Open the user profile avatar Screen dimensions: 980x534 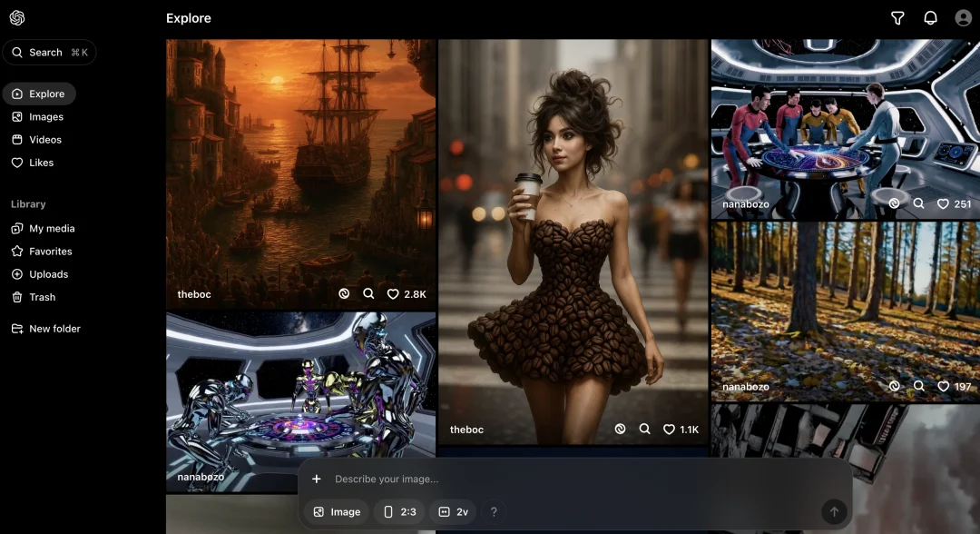coord(963,18)
